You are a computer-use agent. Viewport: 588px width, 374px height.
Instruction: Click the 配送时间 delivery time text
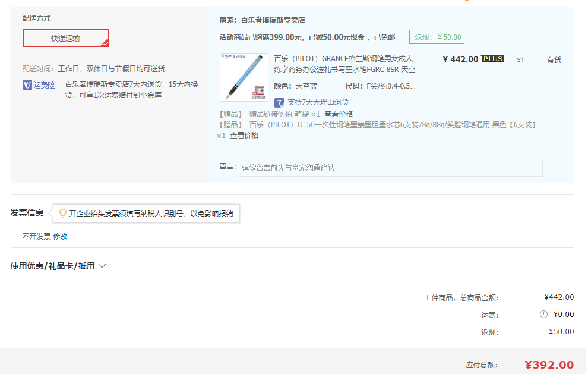[93, 69]
